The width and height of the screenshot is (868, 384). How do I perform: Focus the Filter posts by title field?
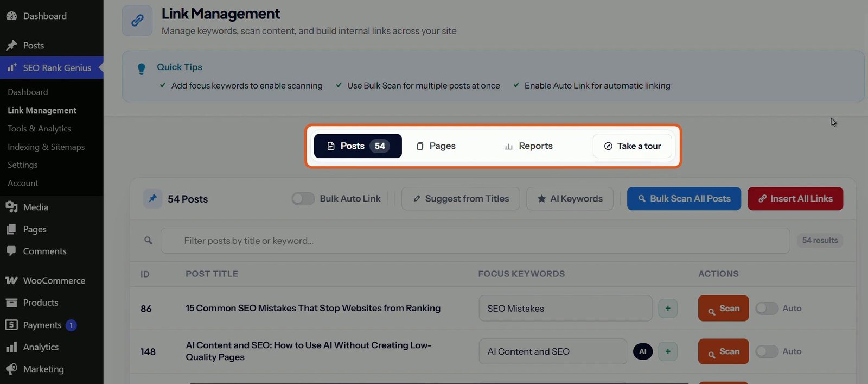coord(475,241)
